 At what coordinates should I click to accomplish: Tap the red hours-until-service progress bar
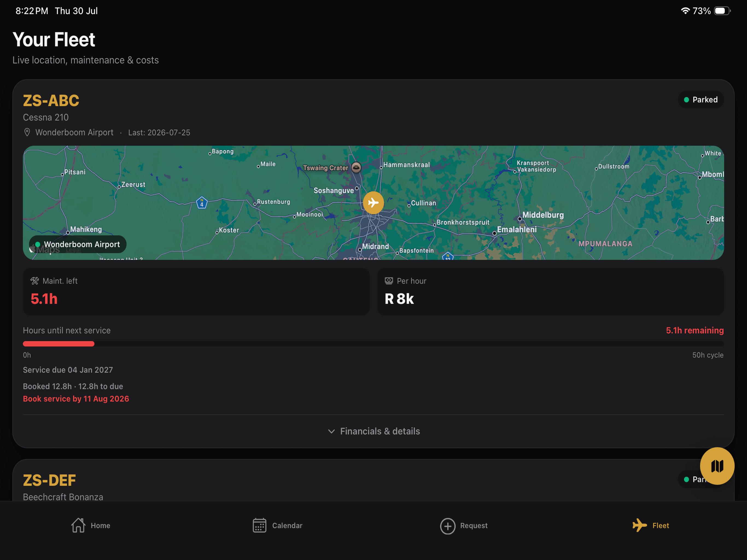coord(59,344)
